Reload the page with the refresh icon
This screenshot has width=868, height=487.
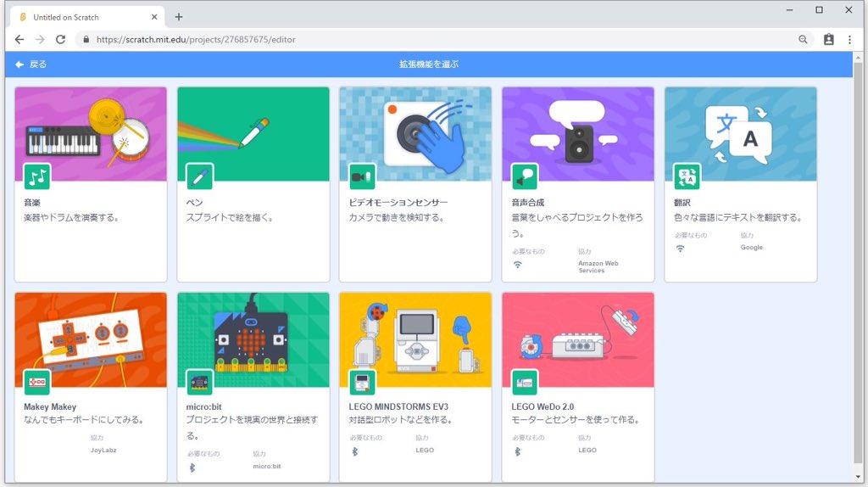click(x=61, y=39)
